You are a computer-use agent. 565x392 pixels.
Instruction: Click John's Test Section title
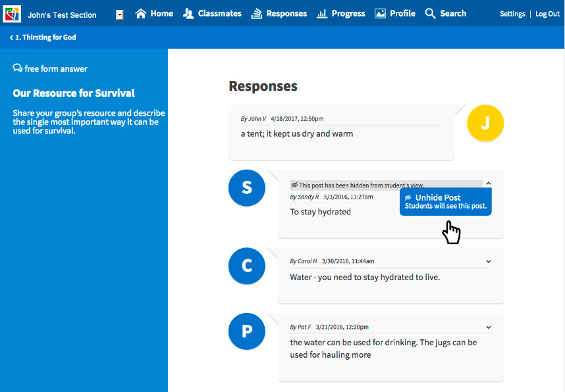tap(62, 15)
